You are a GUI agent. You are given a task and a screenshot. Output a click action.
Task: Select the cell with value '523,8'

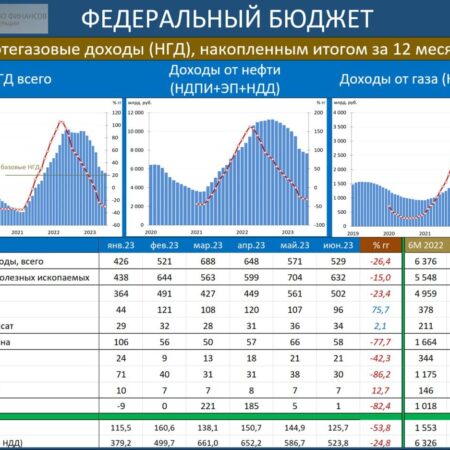pyautogui.click(x=338, y=443)
